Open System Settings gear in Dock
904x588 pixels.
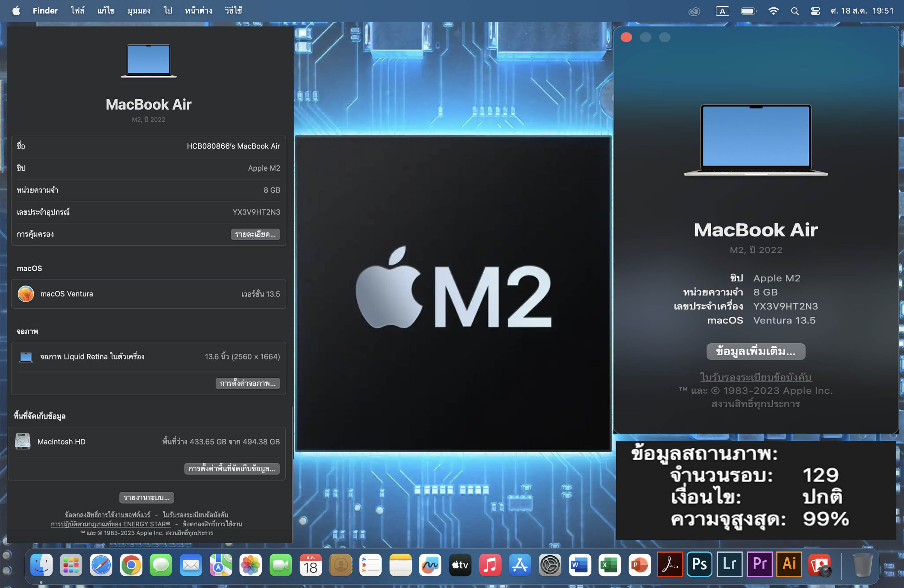(x=550, y=565)
